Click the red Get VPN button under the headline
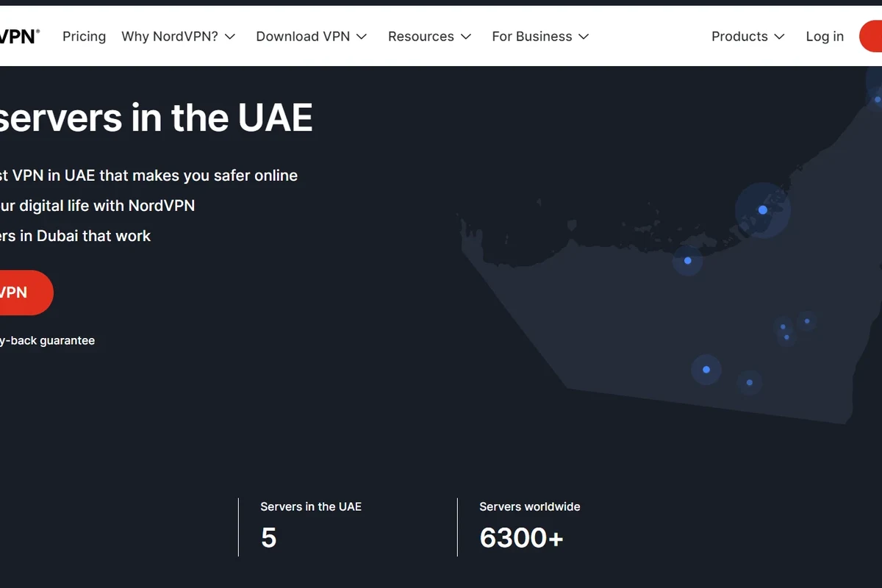Image resolution: width=882 pixels, height=588 pixels. (25, 293)
